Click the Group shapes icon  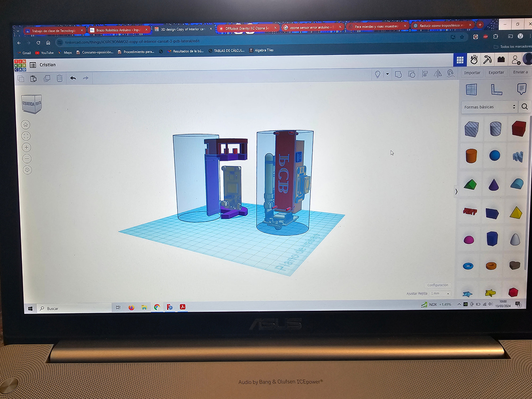pos(398,74)
